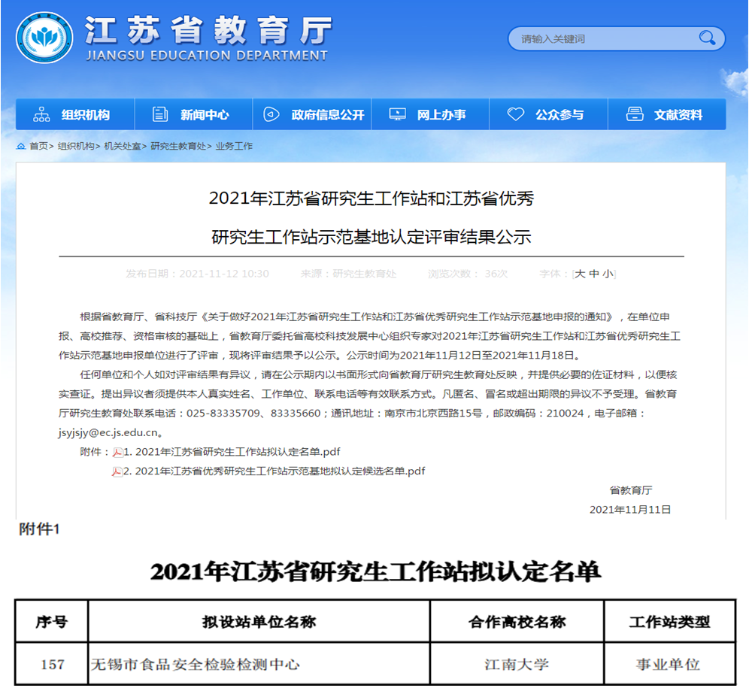
Task: Click table cell 事业单位
Action: coord(669,664)
